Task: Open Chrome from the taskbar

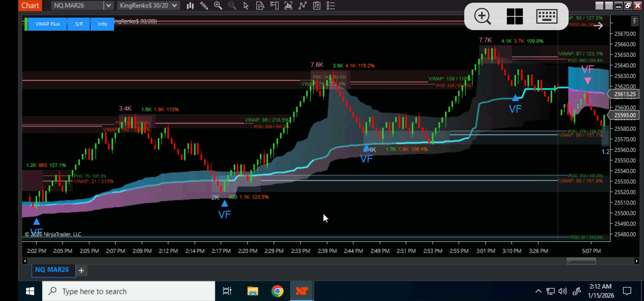Action: tap(277, 291)
